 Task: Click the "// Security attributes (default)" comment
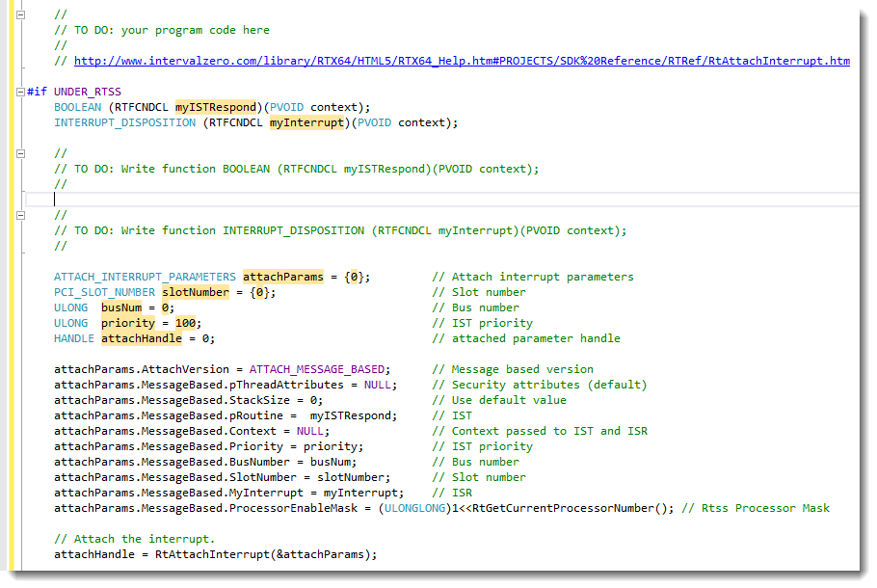click(540, 385)
